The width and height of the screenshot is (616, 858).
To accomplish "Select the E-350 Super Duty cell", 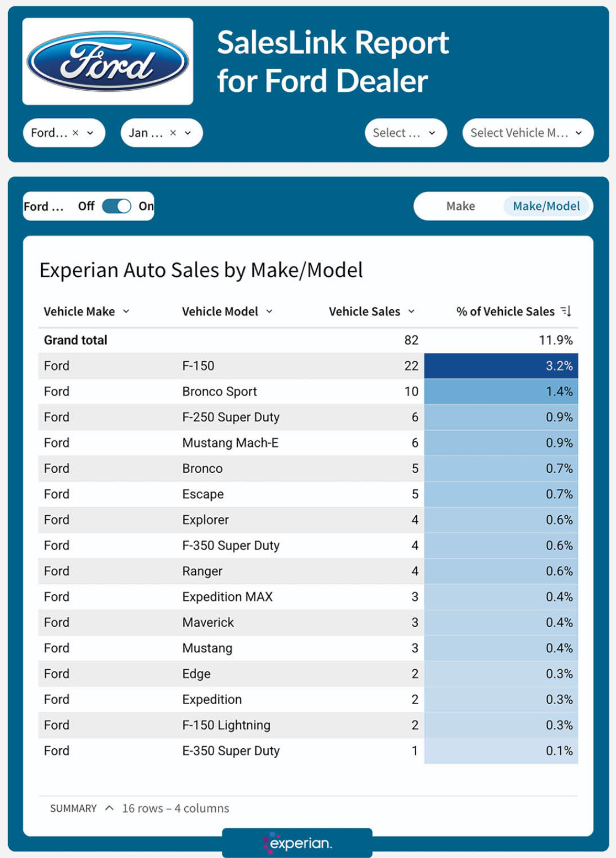I will click(231, 751).
